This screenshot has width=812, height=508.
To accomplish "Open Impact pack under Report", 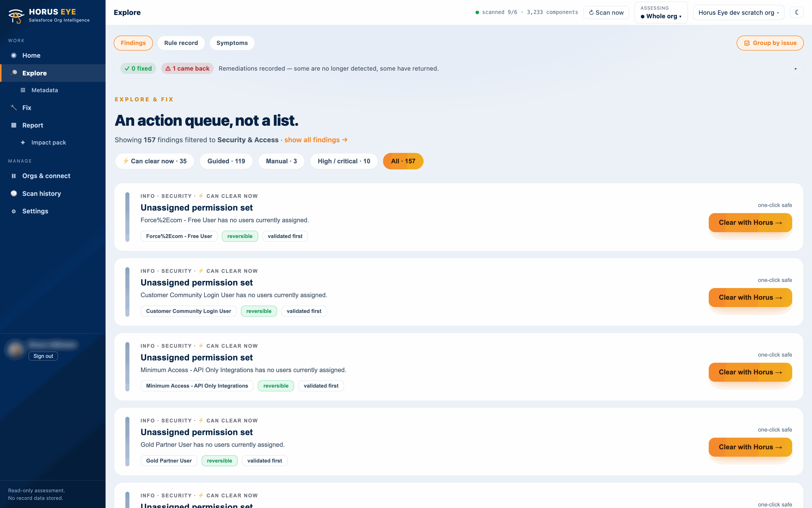I will (x=53, y=142).
